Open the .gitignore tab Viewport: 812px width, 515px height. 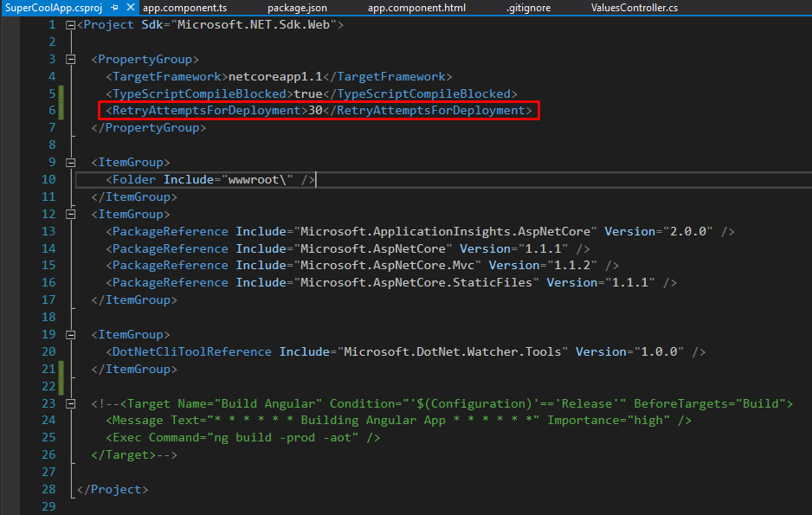(x=529, y=8)
